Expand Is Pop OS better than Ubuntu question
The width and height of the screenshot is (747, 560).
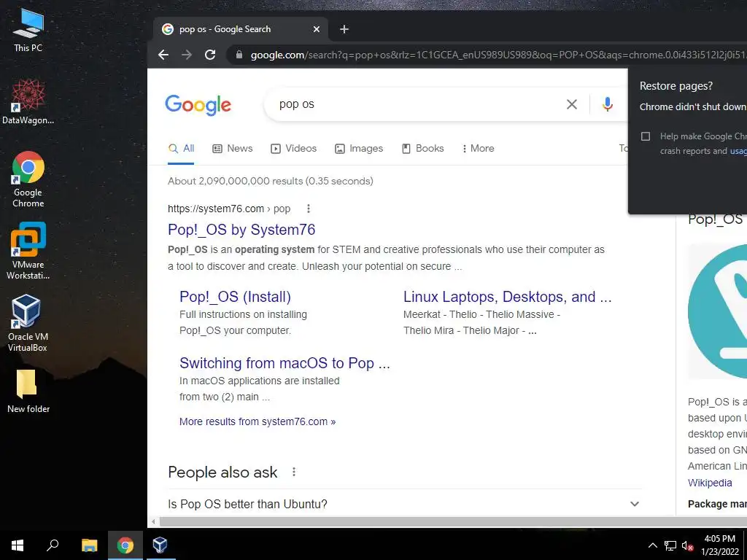pyautogui.click(x=403, y=504)
